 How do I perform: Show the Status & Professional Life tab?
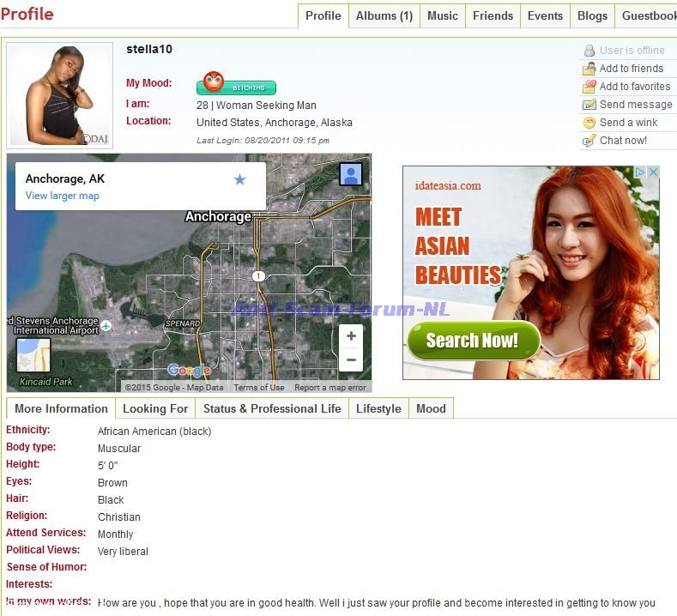pos(272,408)
